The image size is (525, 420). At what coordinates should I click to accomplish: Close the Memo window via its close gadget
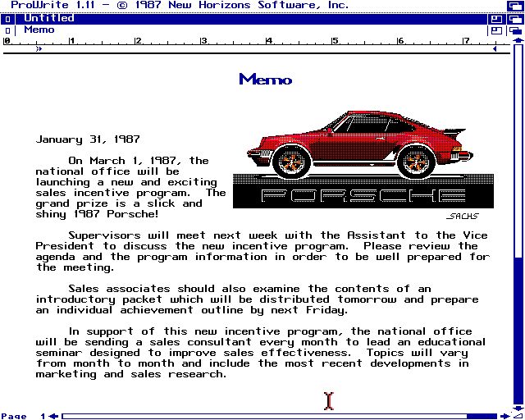tap(7, 31)
